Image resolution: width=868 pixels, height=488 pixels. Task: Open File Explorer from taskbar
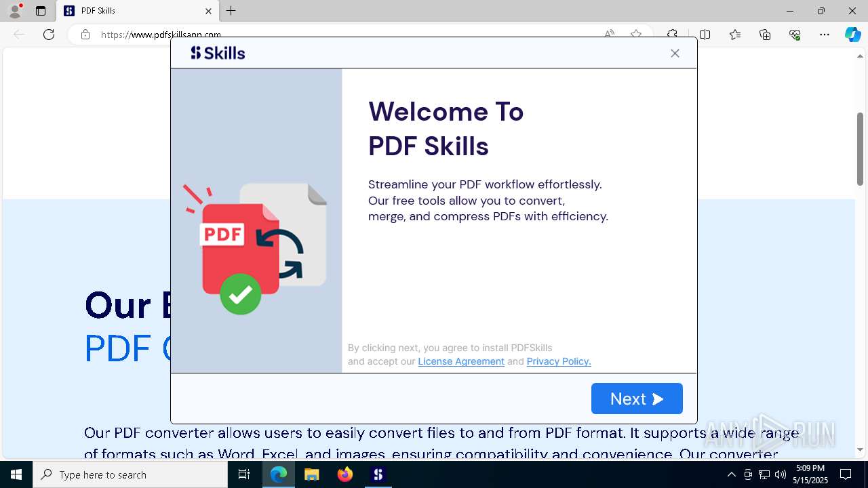(x=312, y=474)
